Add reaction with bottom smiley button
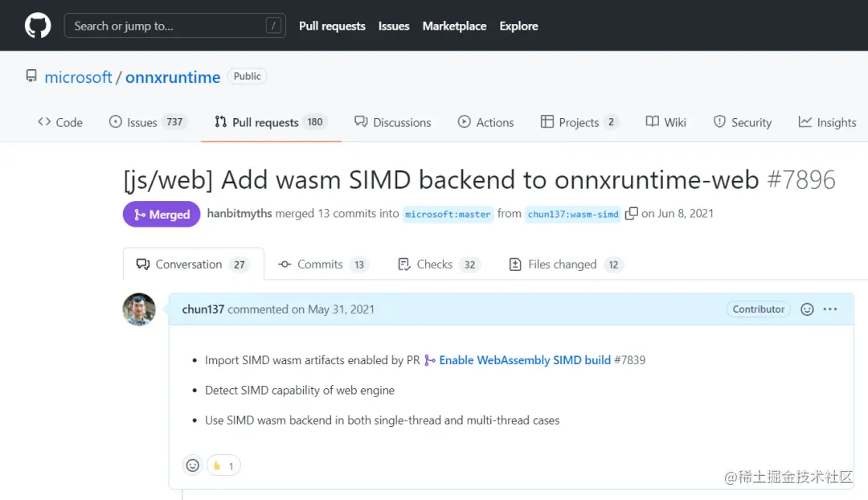Screen dimensions: 868x500 click(193, 465)
